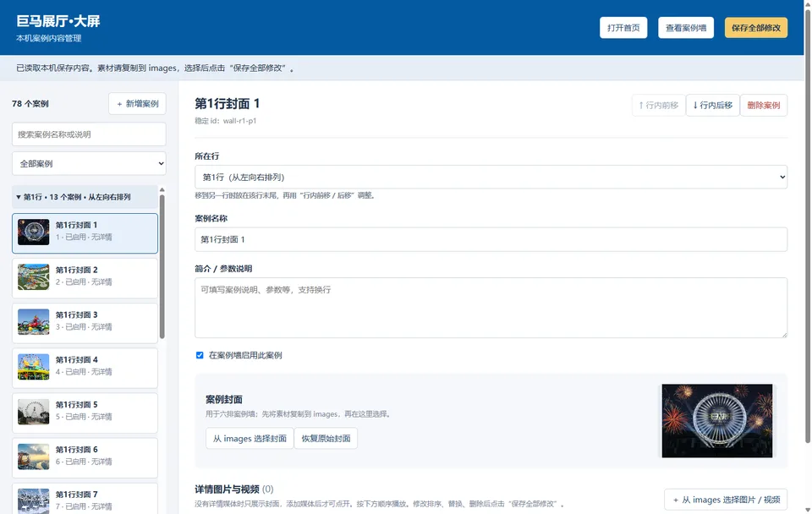Delete the case with 删除案例
Viewport: 812px width, 514px height.
tap(763, 105)
